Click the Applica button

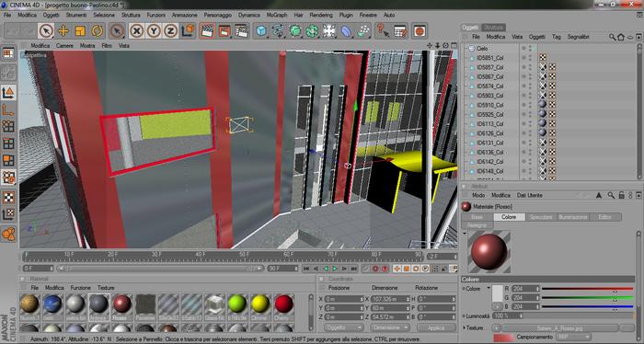436,327
